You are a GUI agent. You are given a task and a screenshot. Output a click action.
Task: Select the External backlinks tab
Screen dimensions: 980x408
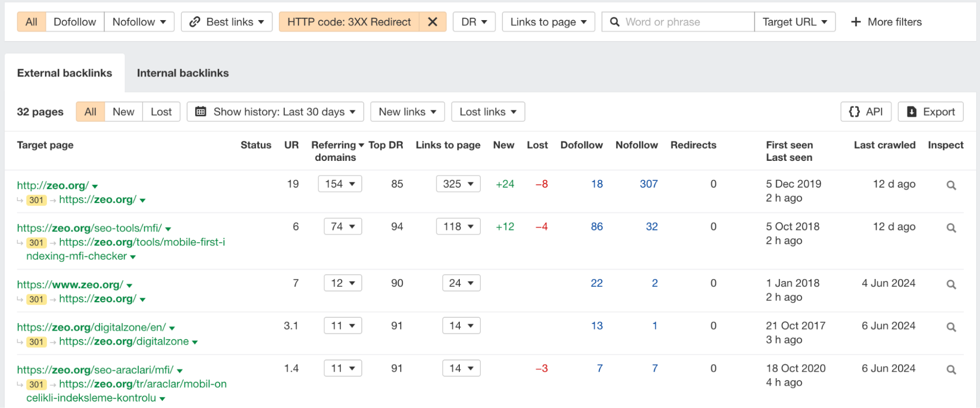65,73
